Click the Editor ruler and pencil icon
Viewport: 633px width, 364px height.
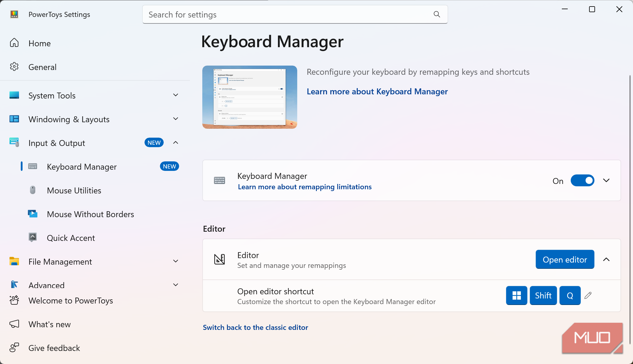click(x=220, y=259)
